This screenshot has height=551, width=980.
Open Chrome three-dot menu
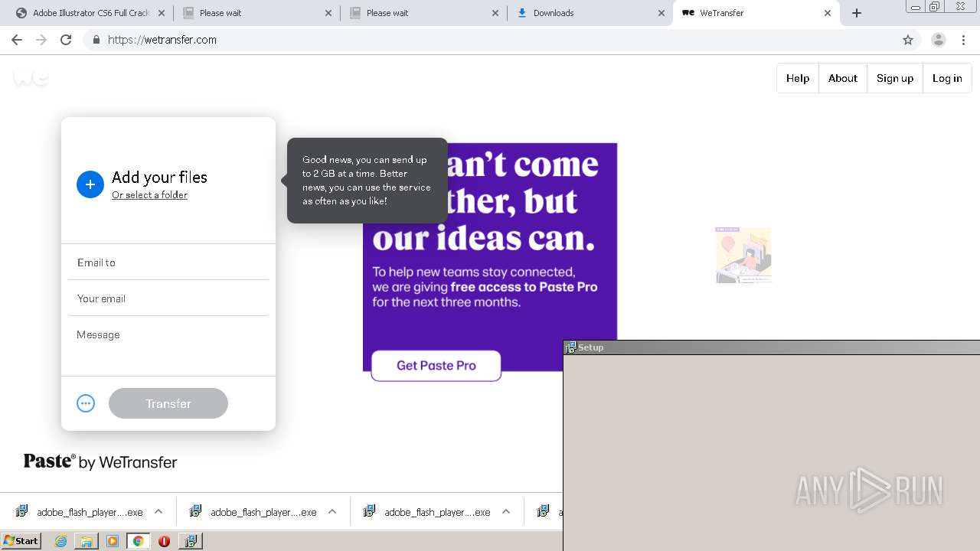coord(964,40)
